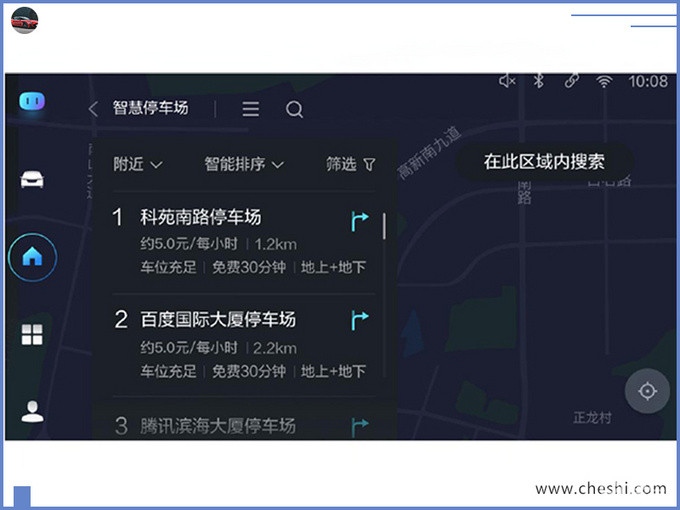Navigate to 科苑南路停车场 via arrow icon

[359, 221]
